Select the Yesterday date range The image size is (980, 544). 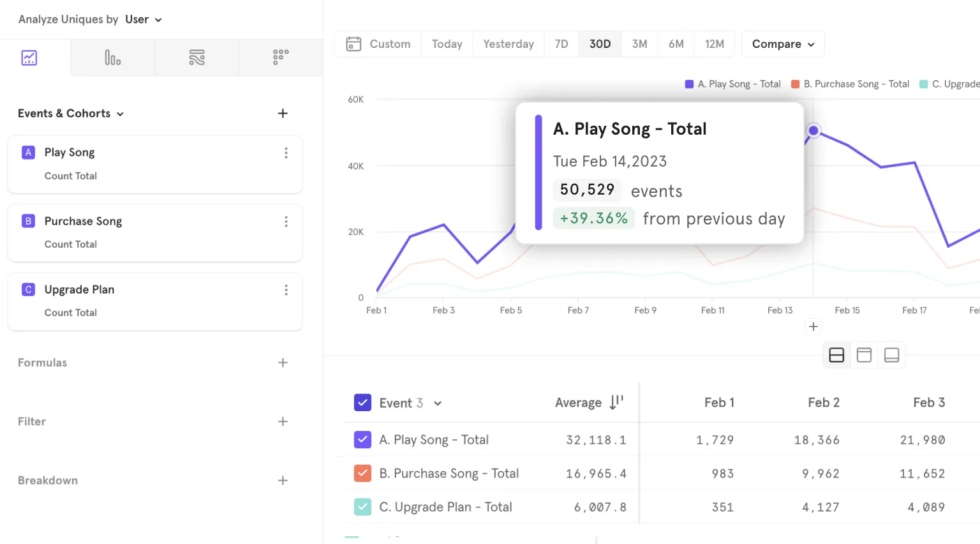[x=509, y=44]
